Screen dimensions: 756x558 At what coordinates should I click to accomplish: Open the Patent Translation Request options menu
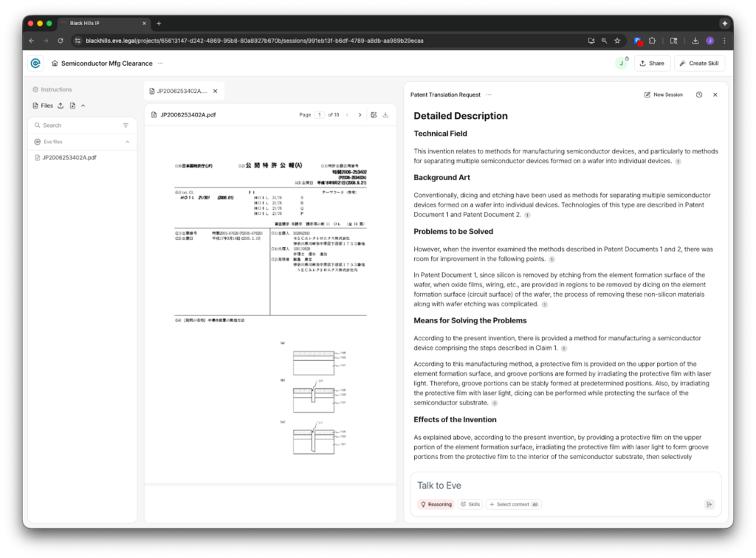[489, 94]
